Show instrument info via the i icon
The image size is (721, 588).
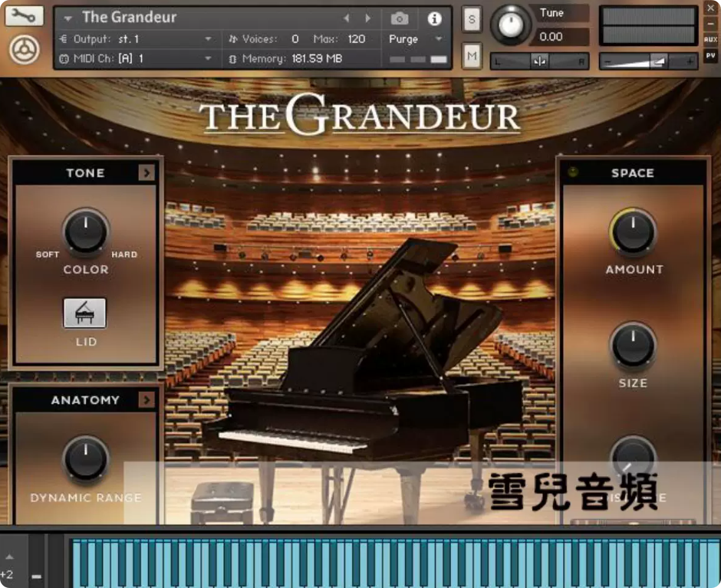point(434,18)
